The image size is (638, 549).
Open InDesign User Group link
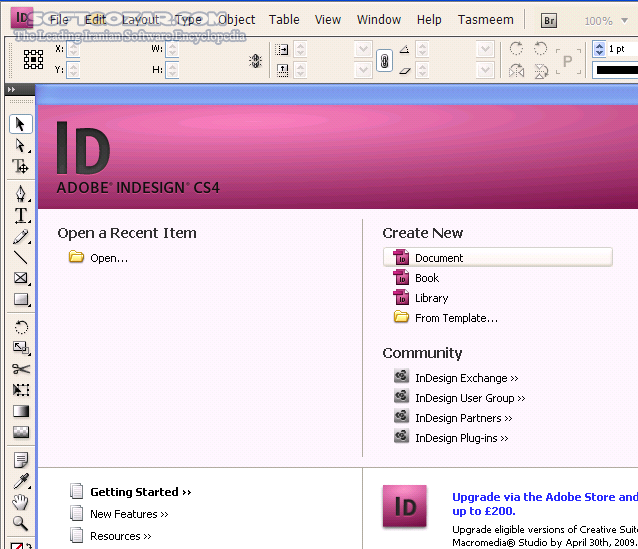460,398
